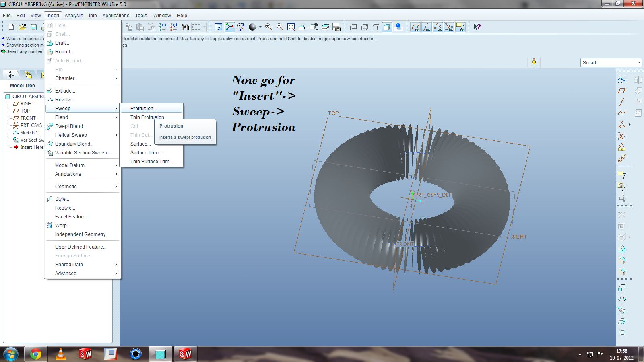This screenshot has height=362, width=644.
Task: Select the Datum Axis tool
Action: point(622,102)
